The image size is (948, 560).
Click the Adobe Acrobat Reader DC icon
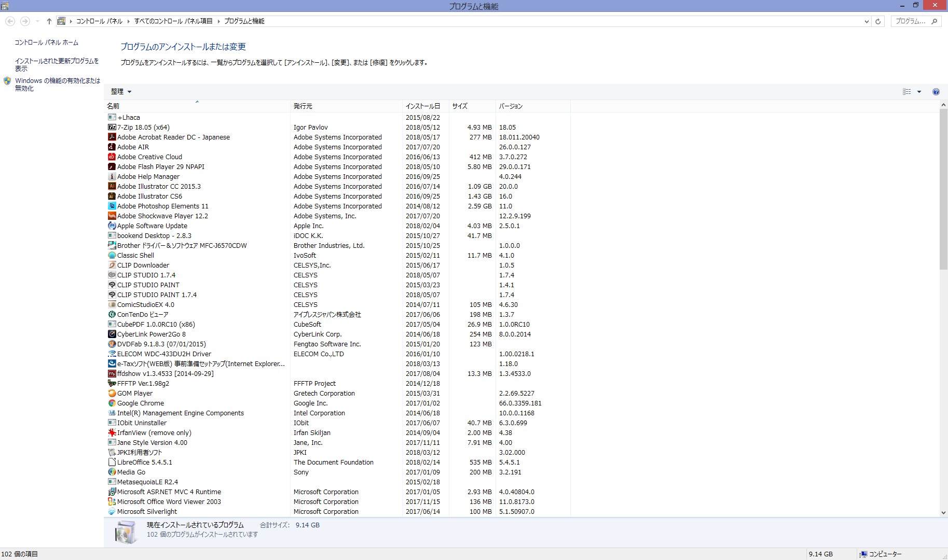tap(112, 137)
